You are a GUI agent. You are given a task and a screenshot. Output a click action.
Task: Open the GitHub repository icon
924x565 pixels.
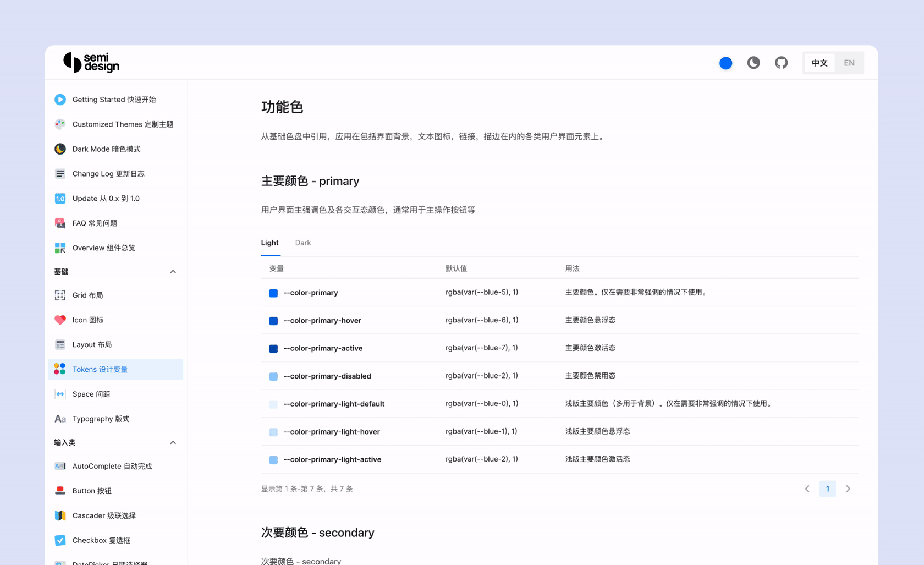pyautogui.click(x=781, y=63)
